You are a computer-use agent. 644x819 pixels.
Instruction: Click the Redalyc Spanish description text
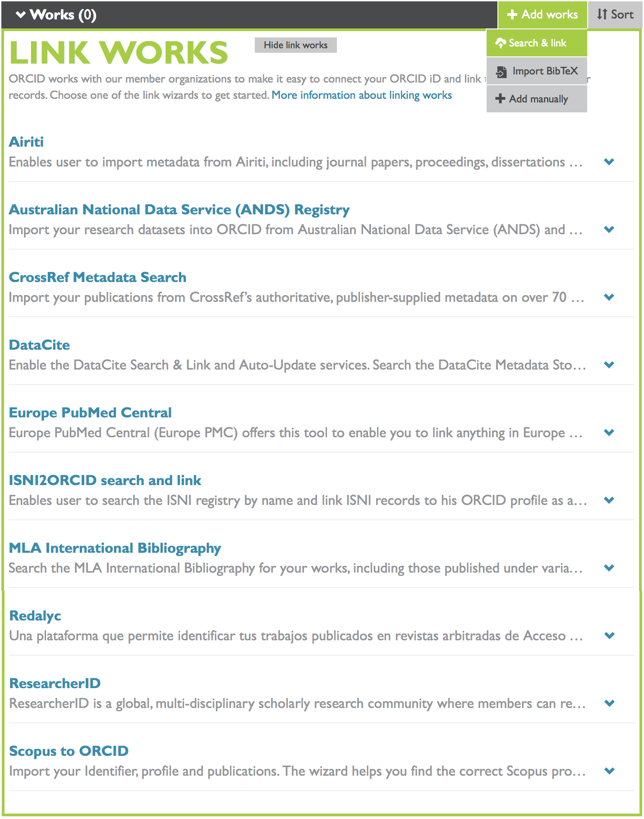tap(296, 636)
